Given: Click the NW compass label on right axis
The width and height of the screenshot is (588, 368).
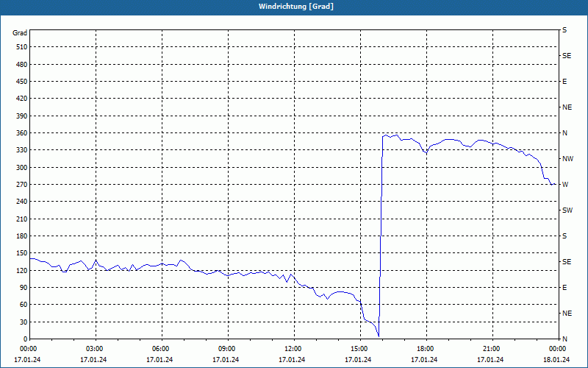Looking at the screenshot, I should [567, 159].
